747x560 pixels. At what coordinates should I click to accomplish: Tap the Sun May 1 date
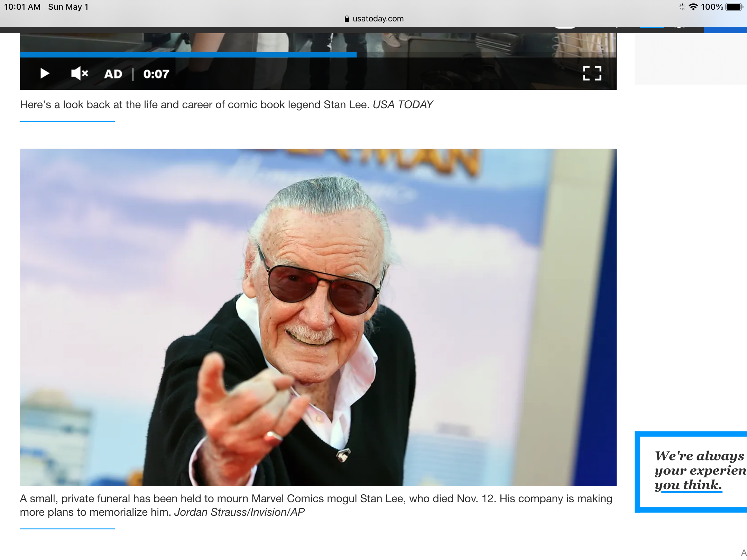point(68,7)
